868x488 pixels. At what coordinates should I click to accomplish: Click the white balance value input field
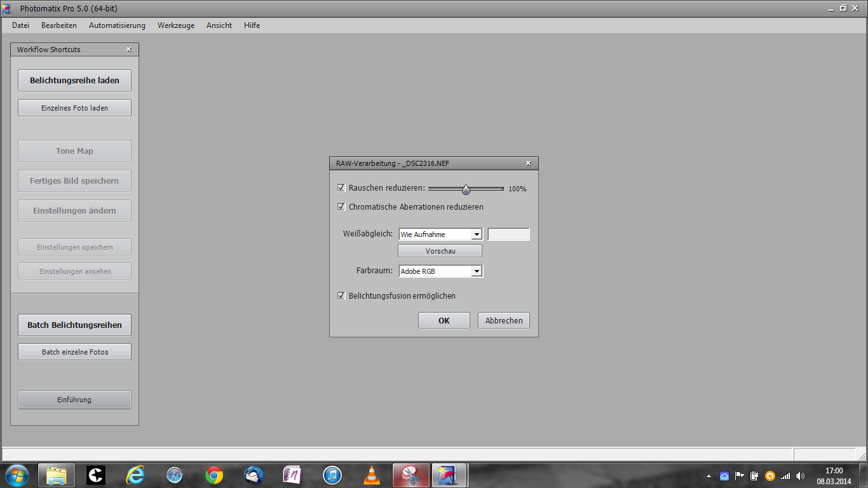coord(508,234)
